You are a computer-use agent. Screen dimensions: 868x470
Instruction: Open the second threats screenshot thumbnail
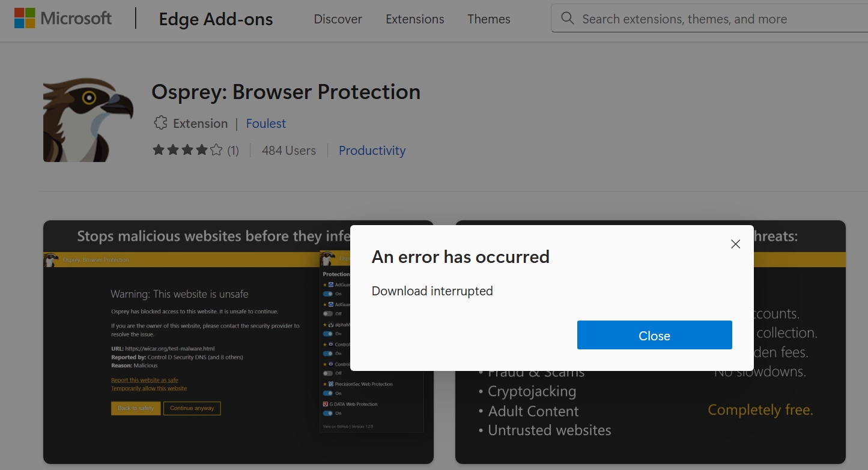(800, 342)
